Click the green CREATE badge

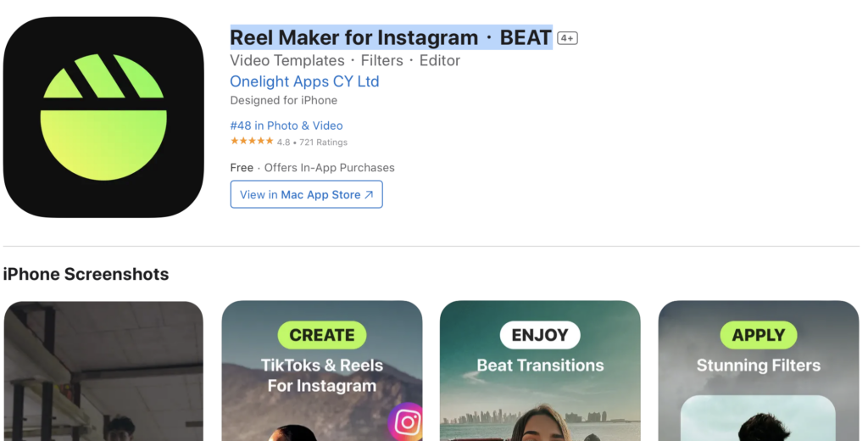pos(322,335)
